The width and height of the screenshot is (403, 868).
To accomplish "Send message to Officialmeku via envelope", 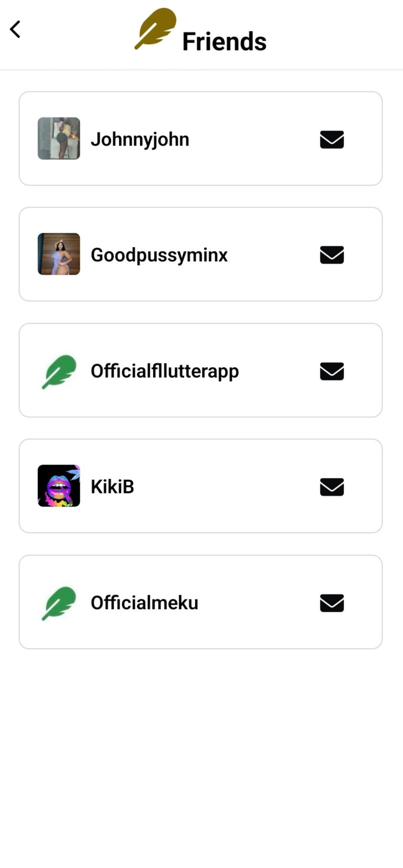I will (x=332, y=603).
